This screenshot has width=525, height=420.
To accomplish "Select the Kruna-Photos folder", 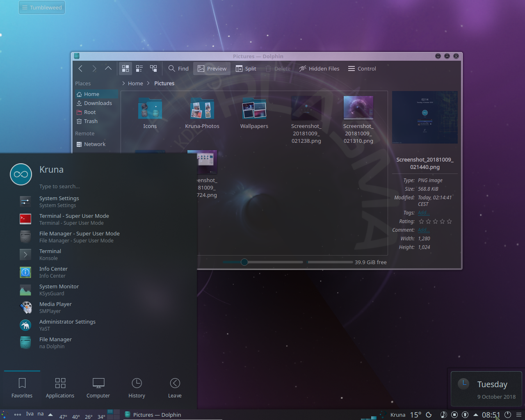I will pos(202,113).
